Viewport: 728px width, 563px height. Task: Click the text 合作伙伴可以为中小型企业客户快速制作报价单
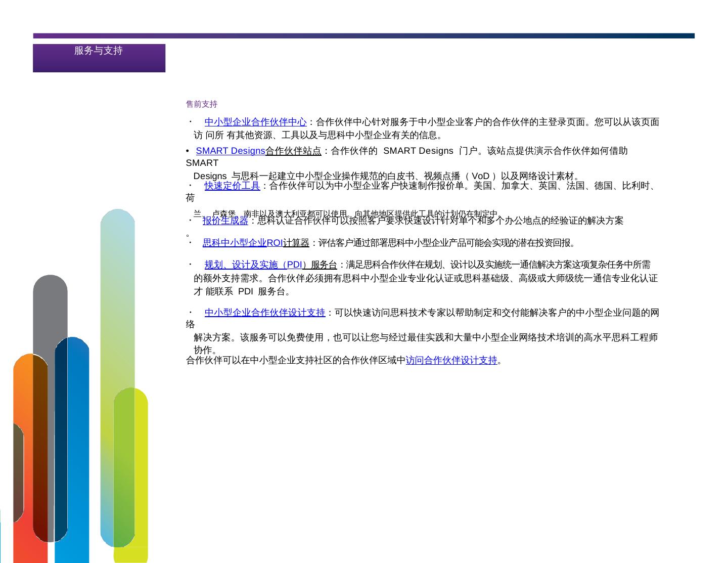[x=367, y=186]
